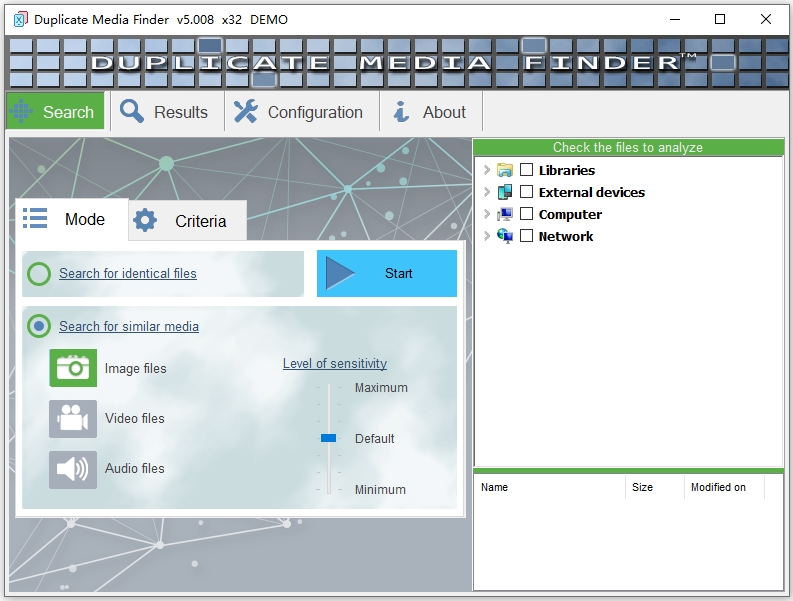This screenshot has height=601, width=793.
Task: Click the Network globe icon
Action: (x=505, y=236)
